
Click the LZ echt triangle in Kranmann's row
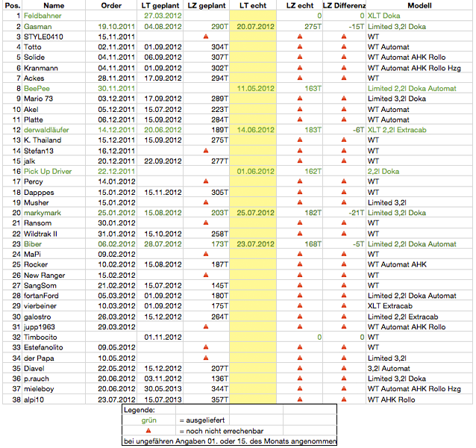pyautogui.click(x=300, y=68)
